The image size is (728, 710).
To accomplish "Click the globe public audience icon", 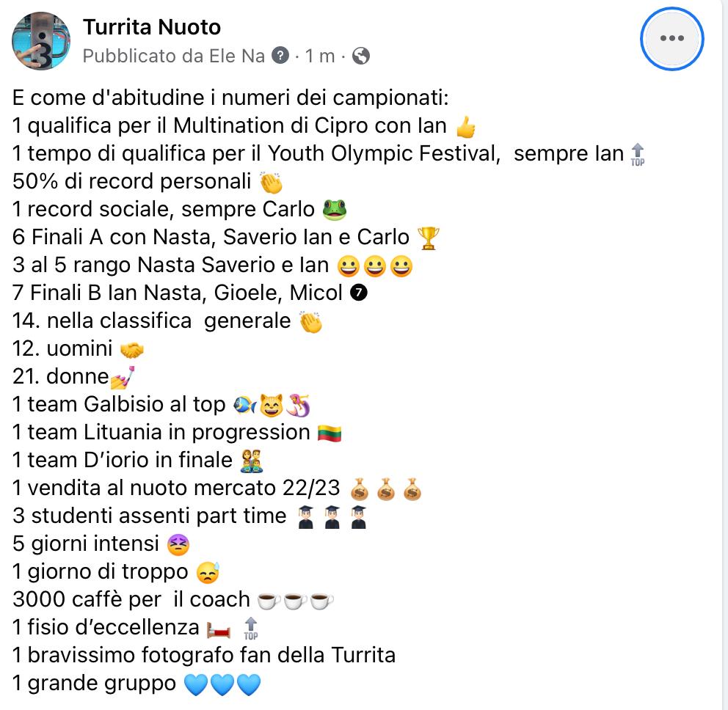I will point(361,56).
